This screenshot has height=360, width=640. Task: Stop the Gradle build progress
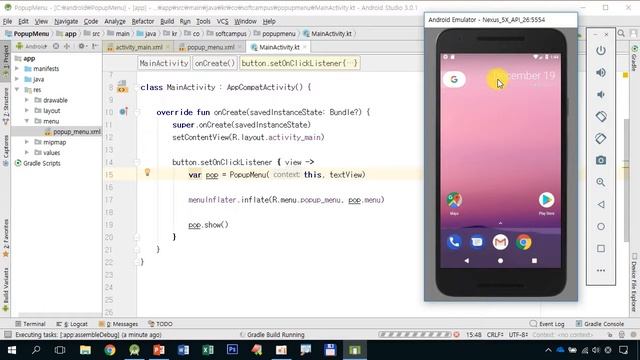(456, 335)
